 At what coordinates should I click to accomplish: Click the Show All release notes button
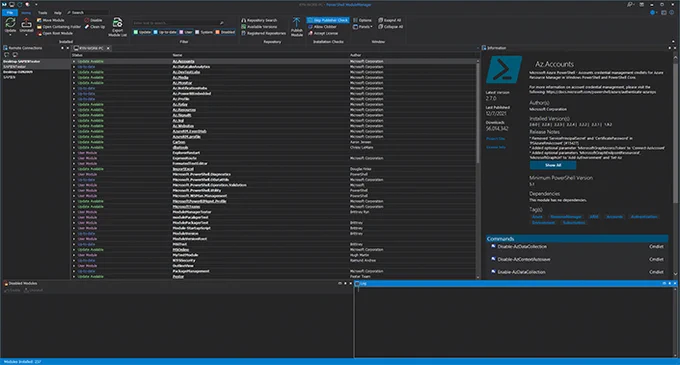(x=553, y=165)
